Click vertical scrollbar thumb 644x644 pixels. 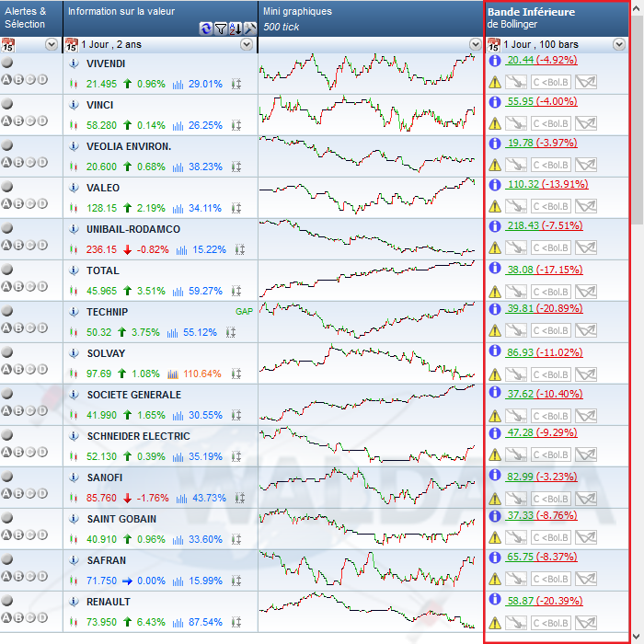pos(638,119)
